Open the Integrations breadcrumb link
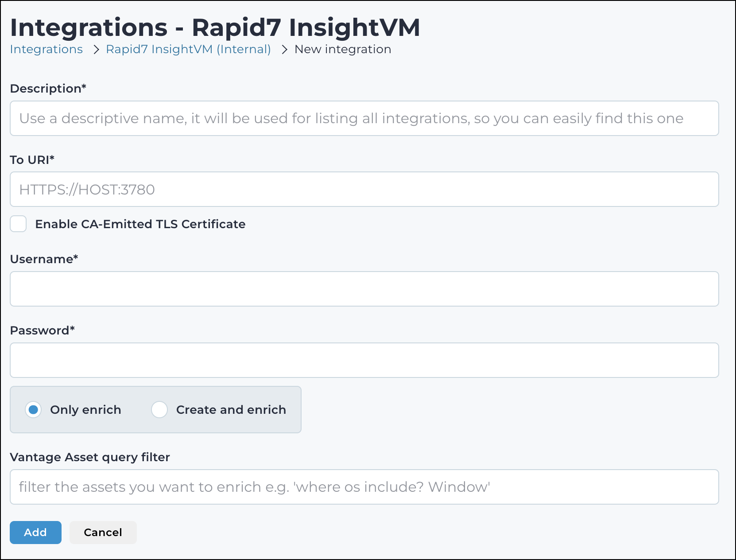The width and height of the screenshot is (736, 560). 46,49
